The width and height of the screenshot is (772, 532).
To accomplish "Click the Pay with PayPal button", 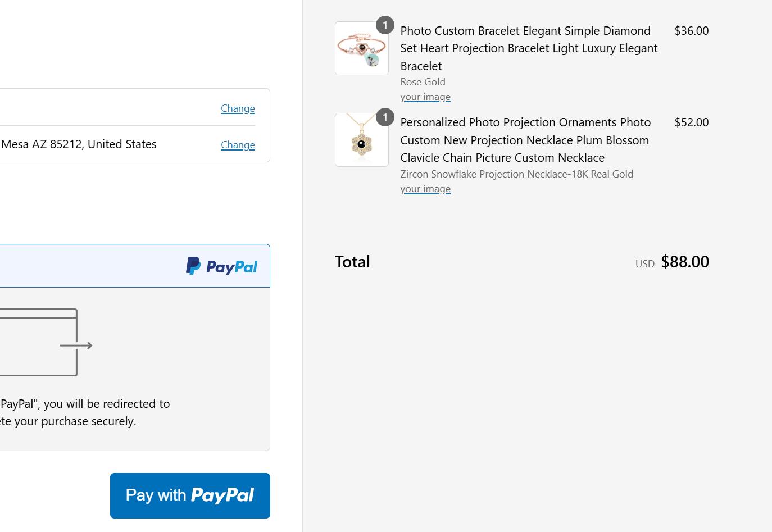I will click(x=190, y=495).
